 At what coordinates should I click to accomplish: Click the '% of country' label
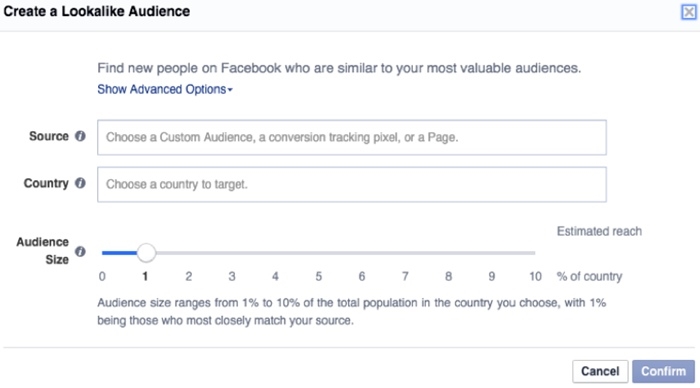click(589, 276)
